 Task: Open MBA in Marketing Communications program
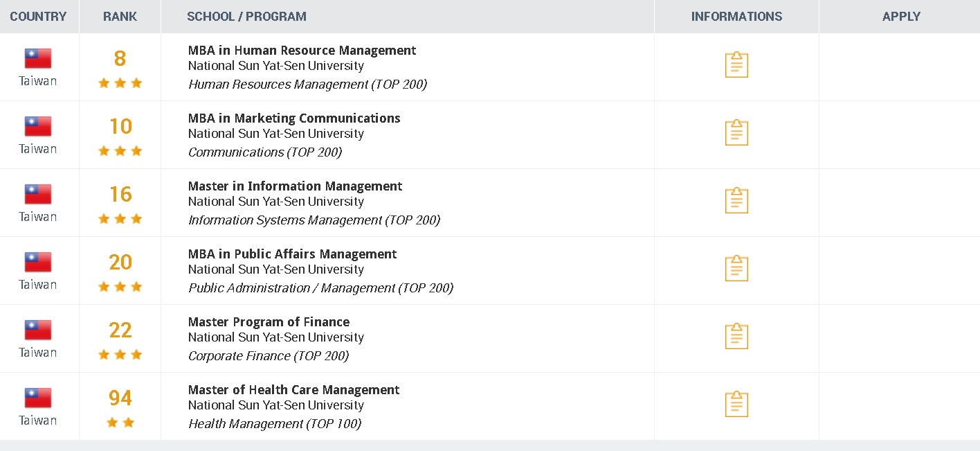coord(294,118)
